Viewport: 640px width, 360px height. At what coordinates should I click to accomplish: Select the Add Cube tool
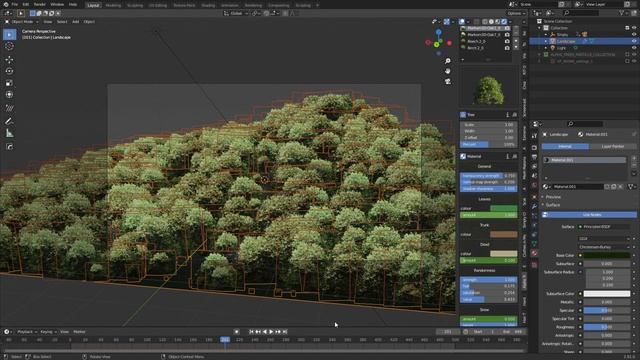click(x=9, y=147)
